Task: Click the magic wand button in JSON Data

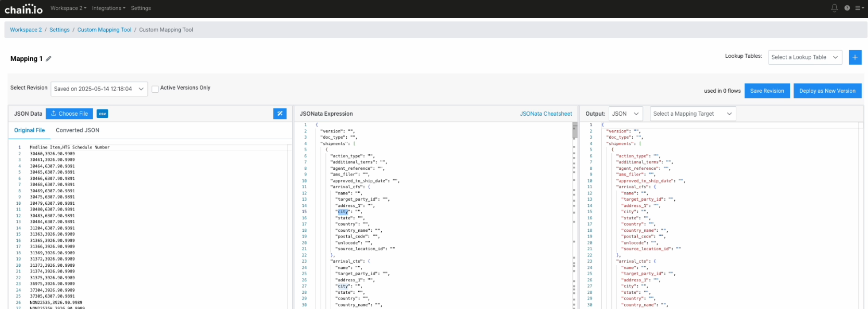Action: (x=280, y=114)
